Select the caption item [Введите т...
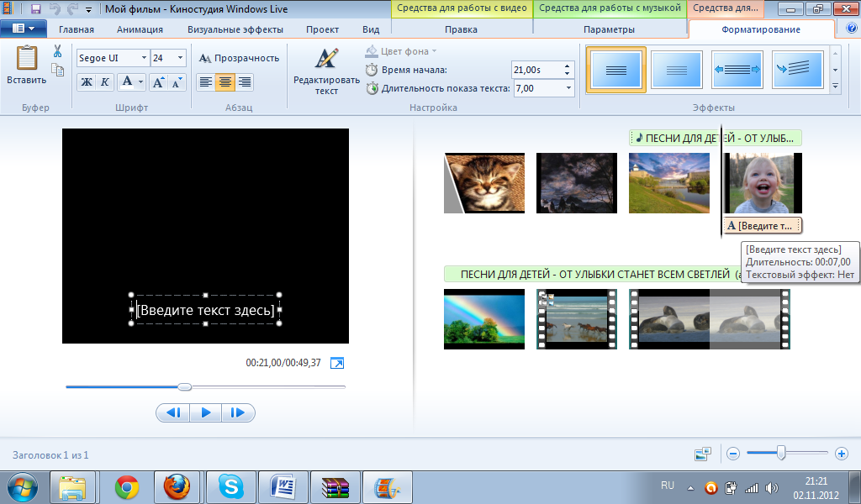 (x=763, y=225)
